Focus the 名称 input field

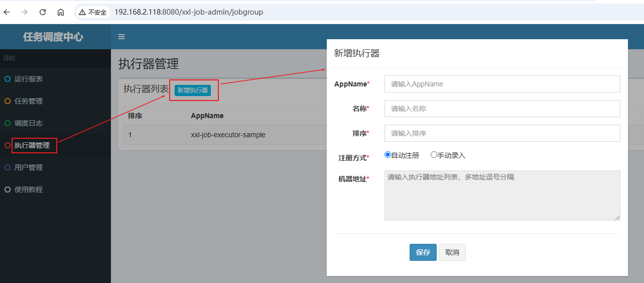[x=502, y=108]
